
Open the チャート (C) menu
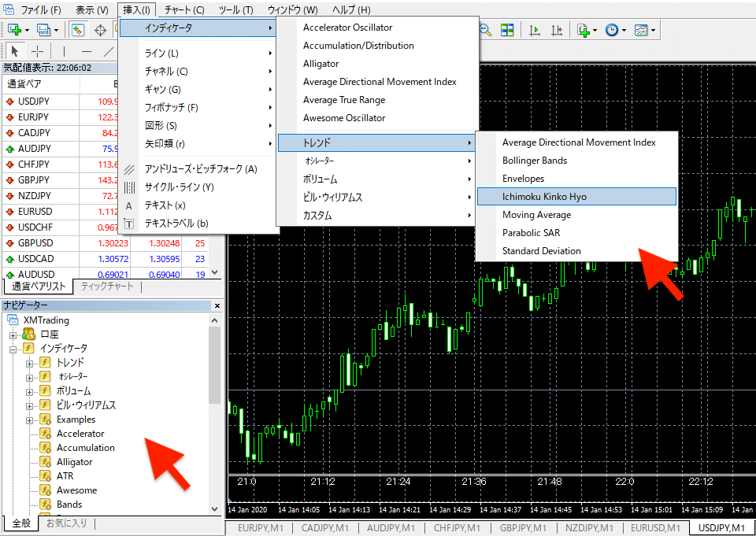tap(184, 9)
